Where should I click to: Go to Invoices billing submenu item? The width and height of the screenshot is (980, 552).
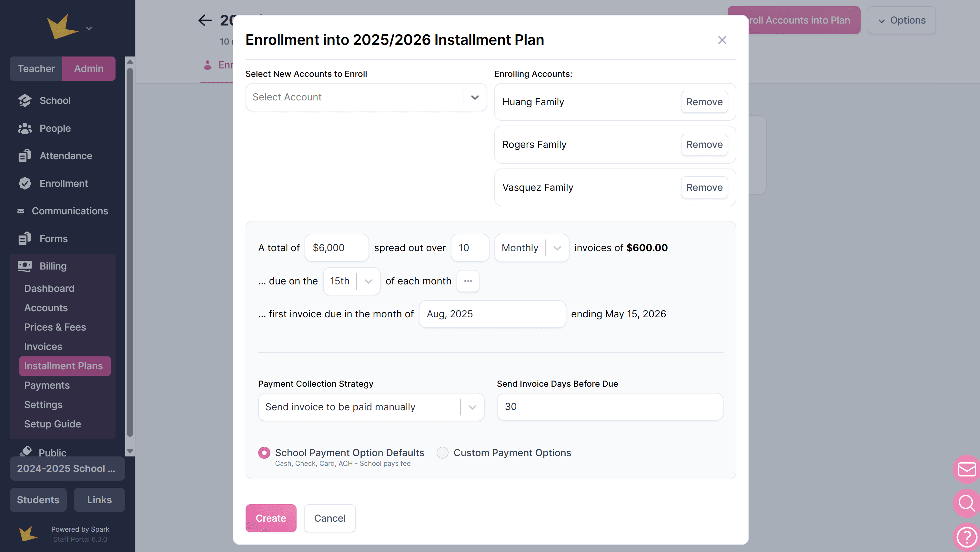tap(43, 346)
